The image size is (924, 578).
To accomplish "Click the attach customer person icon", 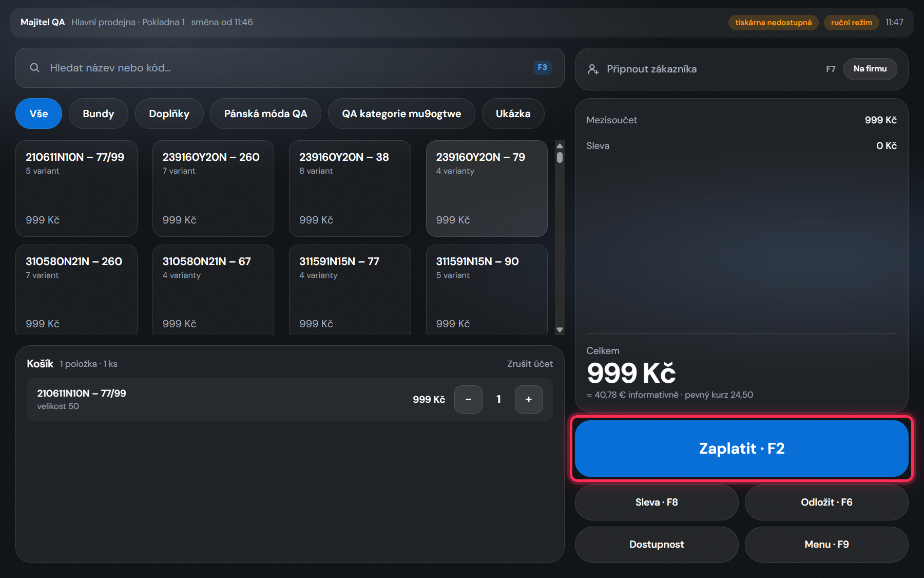I will click(593, 69).
